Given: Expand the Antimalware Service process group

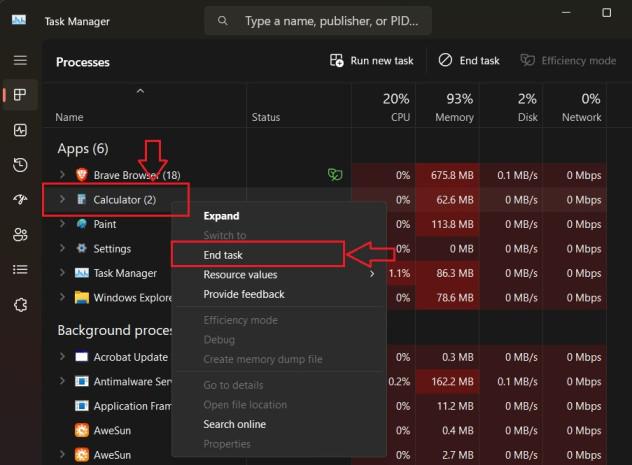Looking at the screenshot, I should pyautogui.click(x=62, y=381).
